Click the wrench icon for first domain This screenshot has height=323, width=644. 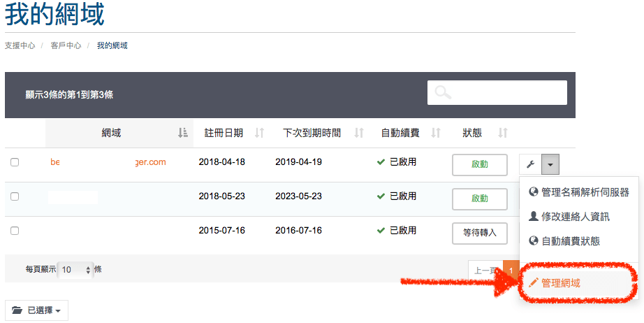point(530,165)
